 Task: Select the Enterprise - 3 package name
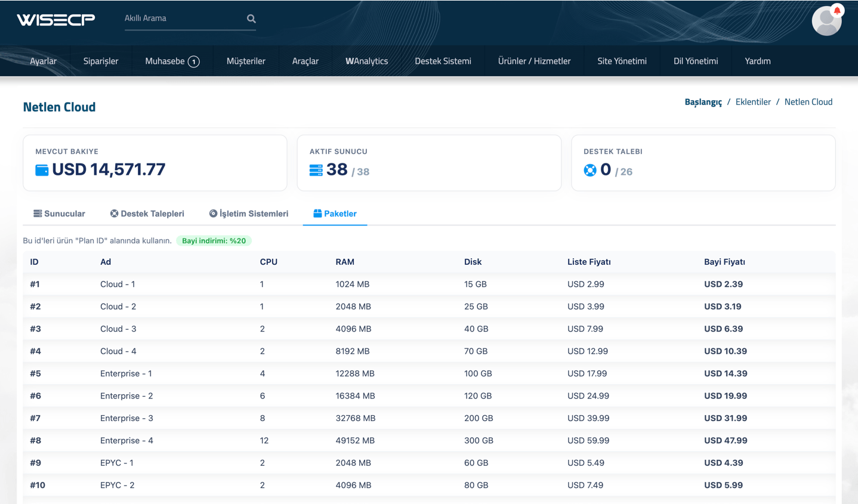[126, 419]
